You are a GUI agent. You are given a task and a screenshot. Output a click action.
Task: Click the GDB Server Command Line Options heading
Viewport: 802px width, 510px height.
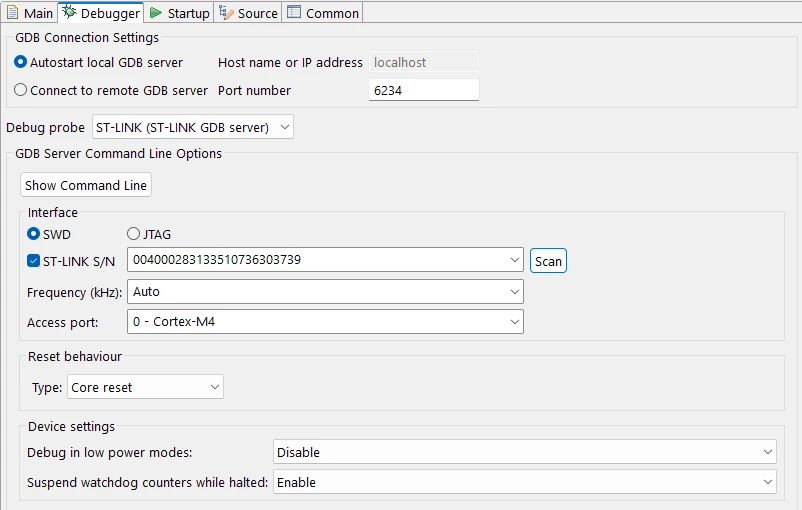coord(119,153)
